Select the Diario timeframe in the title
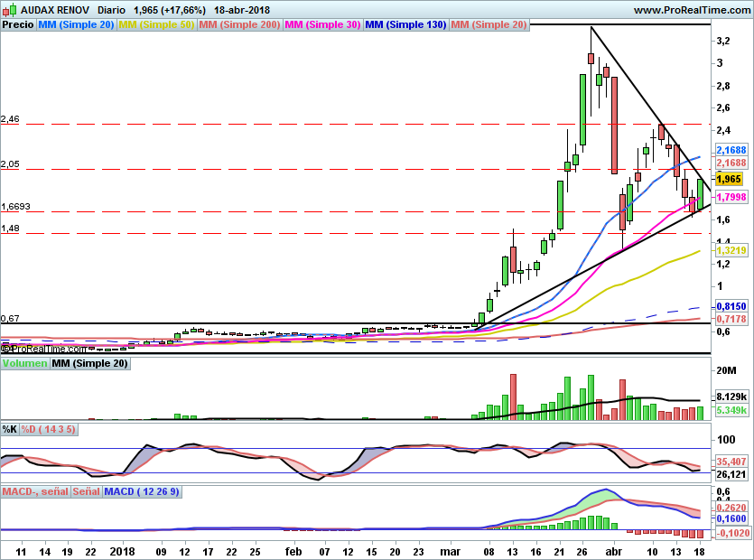The image size is (754, 560). (x=111, y=10)
